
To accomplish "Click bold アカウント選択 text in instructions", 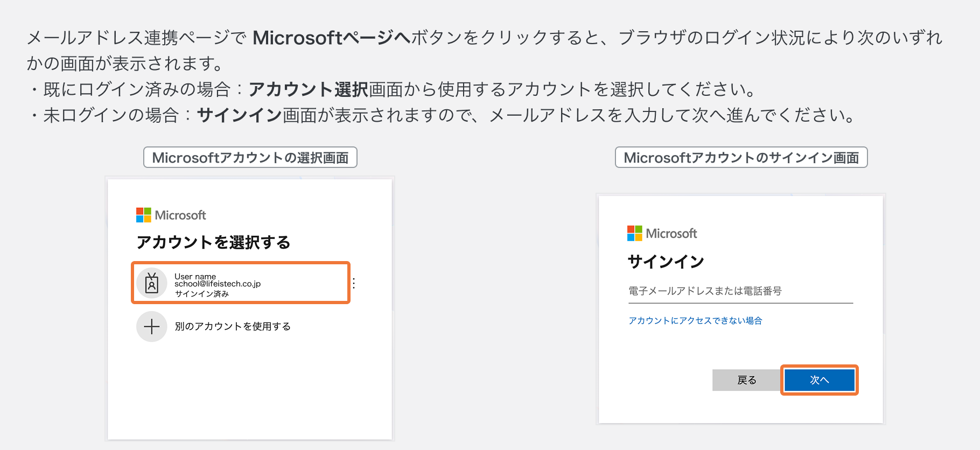I will (309, 89).
